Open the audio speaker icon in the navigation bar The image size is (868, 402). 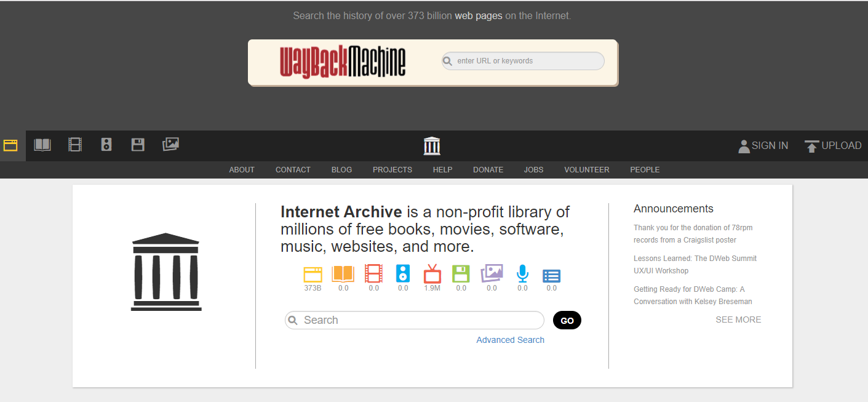coord(106,145)
